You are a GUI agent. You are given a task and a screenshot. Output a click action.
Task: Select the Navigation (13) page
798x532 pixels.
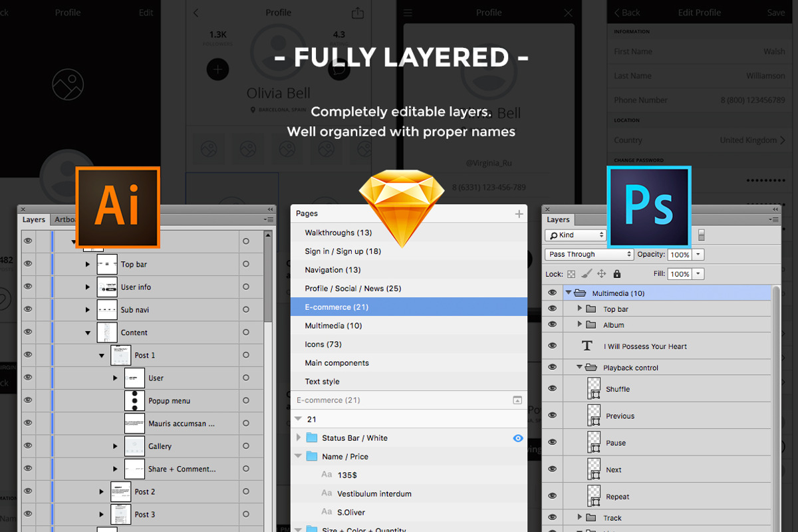click(x=409, y=270)
